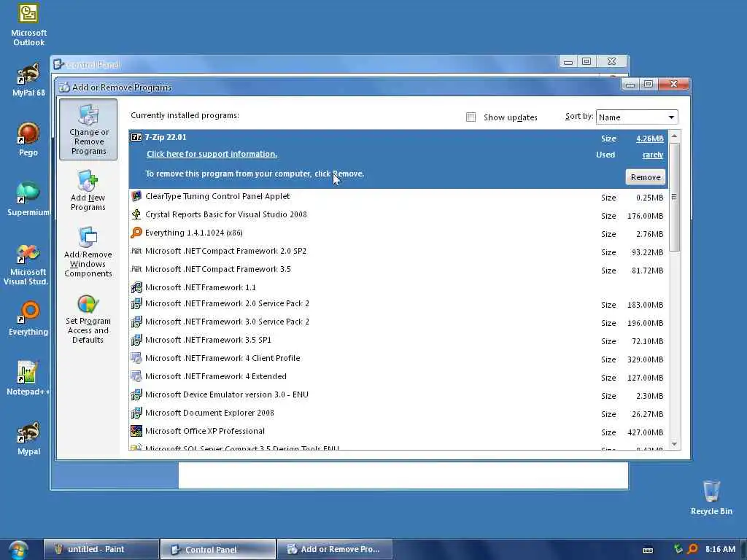Open the 7-Zip support information link
The height and width of the screenshot is (560, 747).
(x=212, y=154)
